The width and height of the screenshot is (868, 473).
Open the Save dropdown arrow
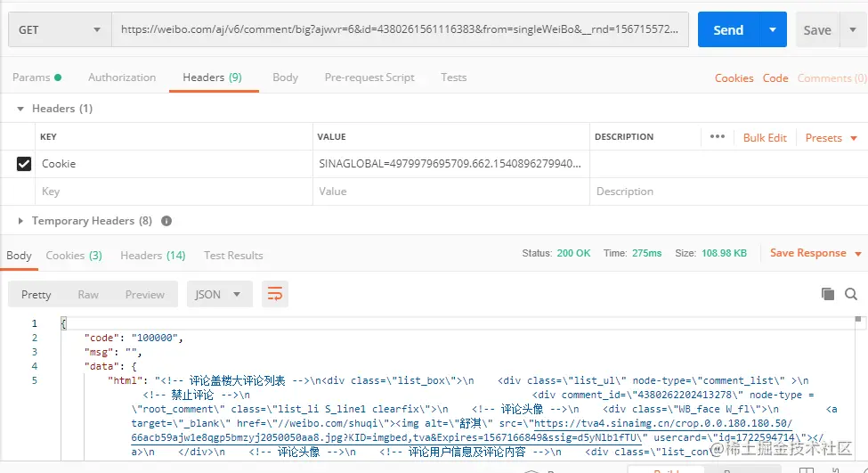(x=853, y=30)
